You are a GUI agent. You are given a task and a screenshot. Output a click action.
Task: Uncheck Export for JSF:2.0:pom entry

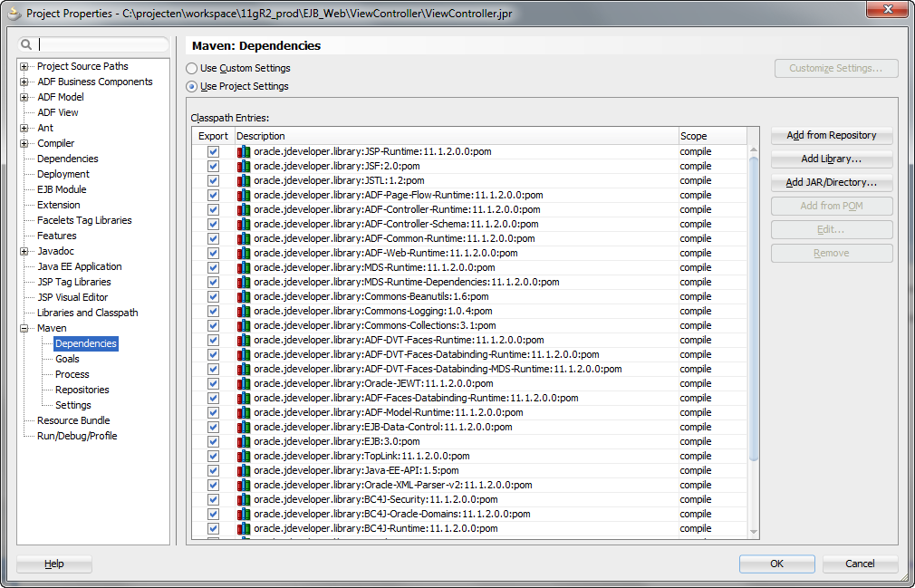pos(214,166)
